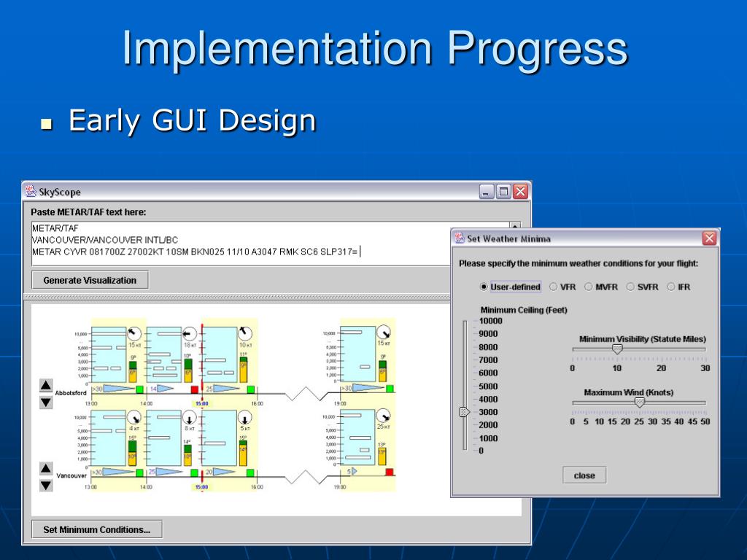Click the close button in Weather Minima
Viewport: 747px width, 560px height.
(584, 475)
